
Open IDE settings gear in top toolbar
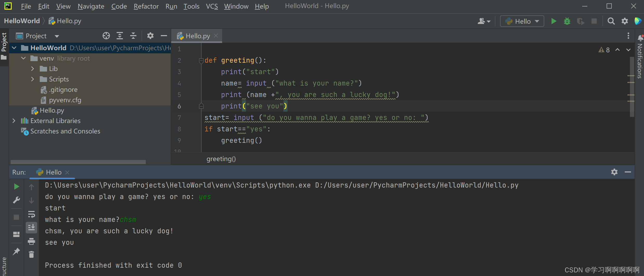(x=625, y=21)
